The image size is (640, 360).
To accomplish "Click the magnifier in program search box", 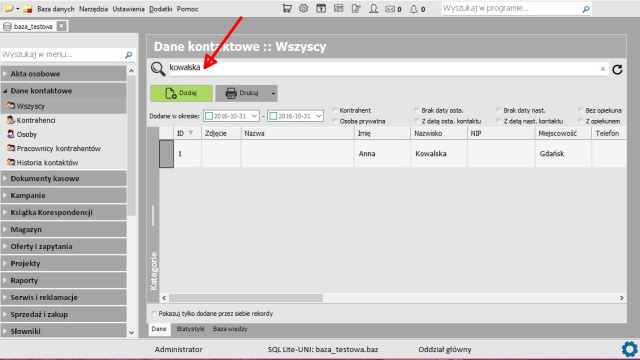I will (586, 9).
